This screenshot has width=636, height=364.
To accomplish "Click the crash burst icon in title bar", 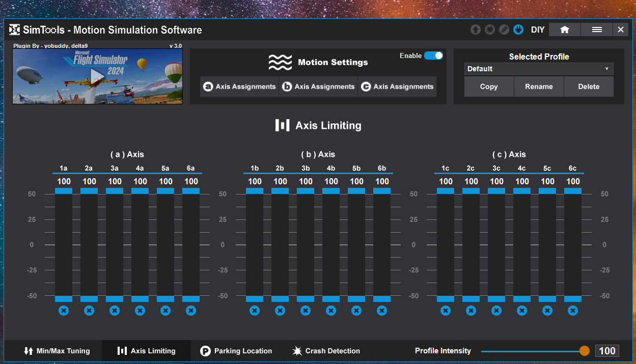I will tap(489, 30).
